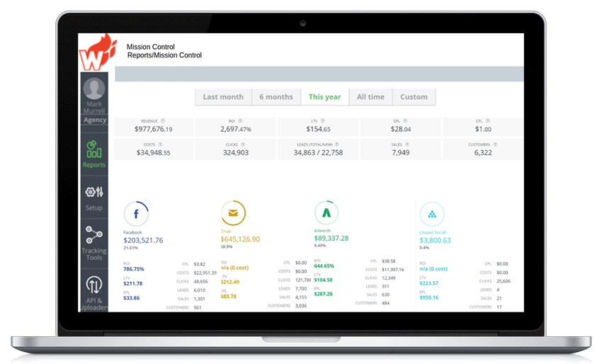602x364 pixels.
Task: Click Facebook EPL $33.86
Action: 131,298
